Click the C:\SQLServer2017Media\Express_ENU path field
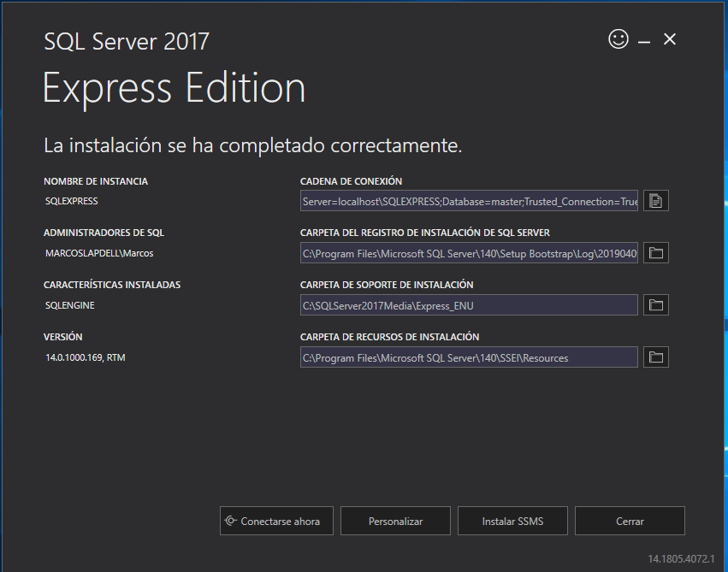The height and width of the screenshot is (572, 728). click(x=469, y=305)
